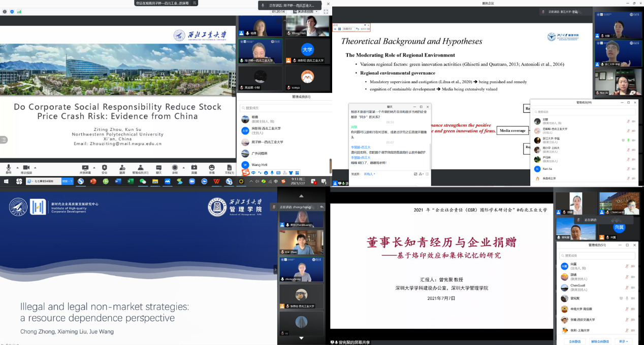This screenshot has height=345, width=644.
Task: Mute 向鑫's mic in the member panel
Action: tap(627, 266)
